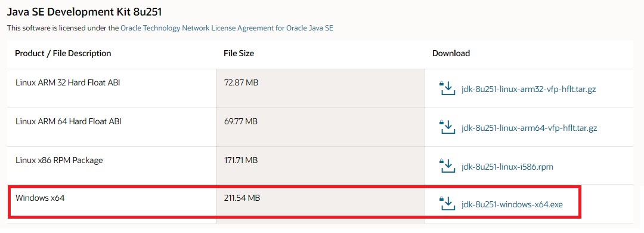Image resolution: width=644 pixels, height=233 pixels.
Task: Open Oracle Technology Network License Agreement link
Action: 227,29
